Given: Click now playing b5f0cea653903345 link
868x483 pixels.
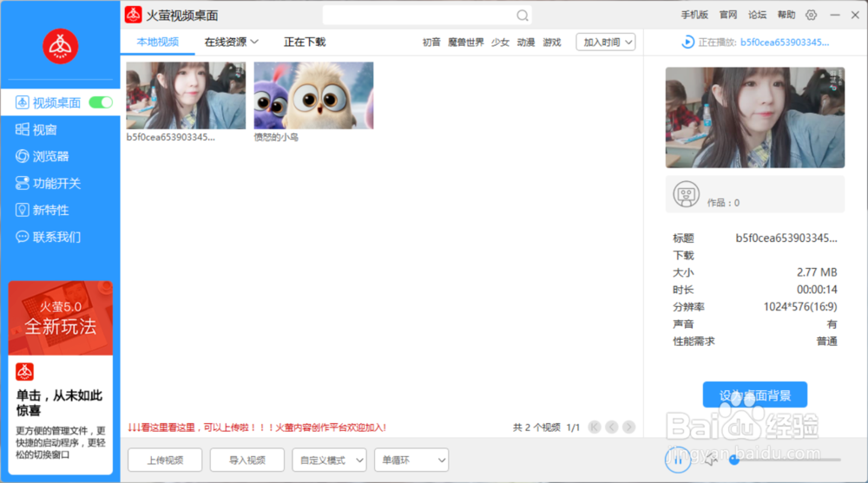Looking at the screenshot, I should [785, 42].
